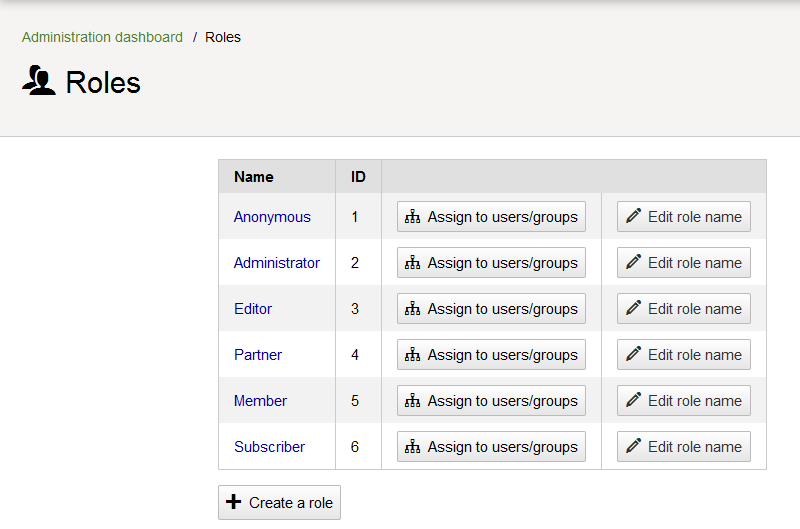
Task: Open the Subscriber role link
Action: pyautogui.click(x=269, y=446)
